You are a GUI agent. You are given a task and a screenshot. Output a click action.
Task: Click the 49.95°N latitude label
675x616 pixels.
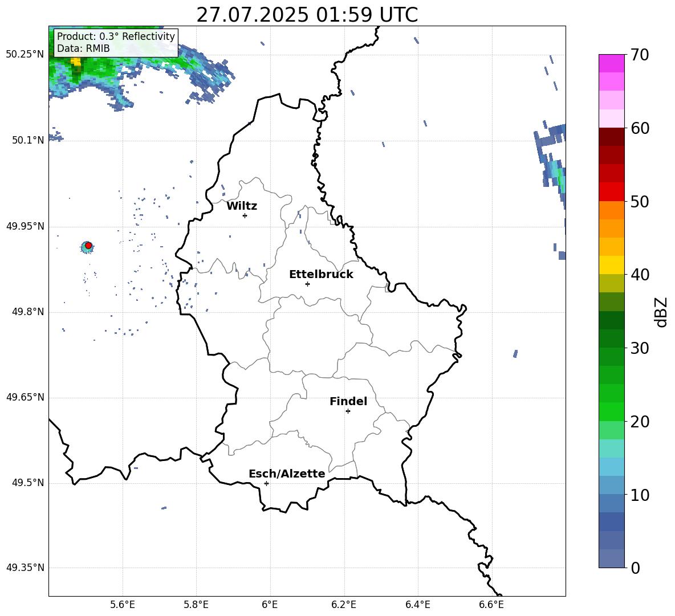[x=25, y=226]
